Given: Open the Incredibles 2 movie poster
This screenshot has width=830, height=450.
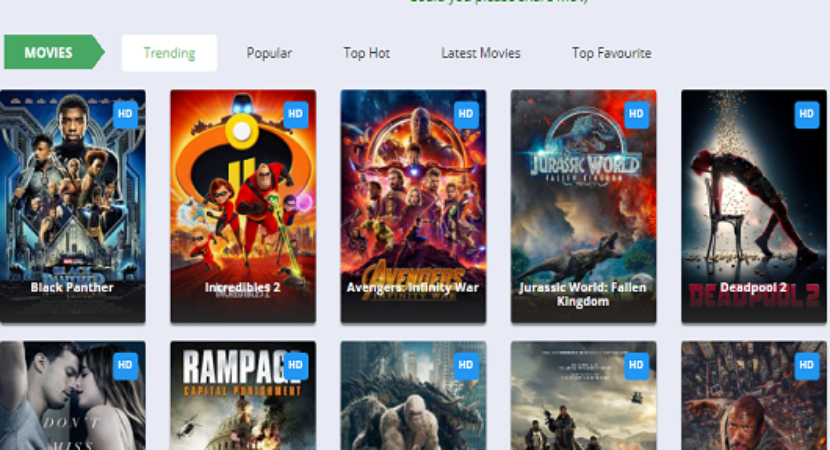Looking at the screenshot, I should click(243, 206).
